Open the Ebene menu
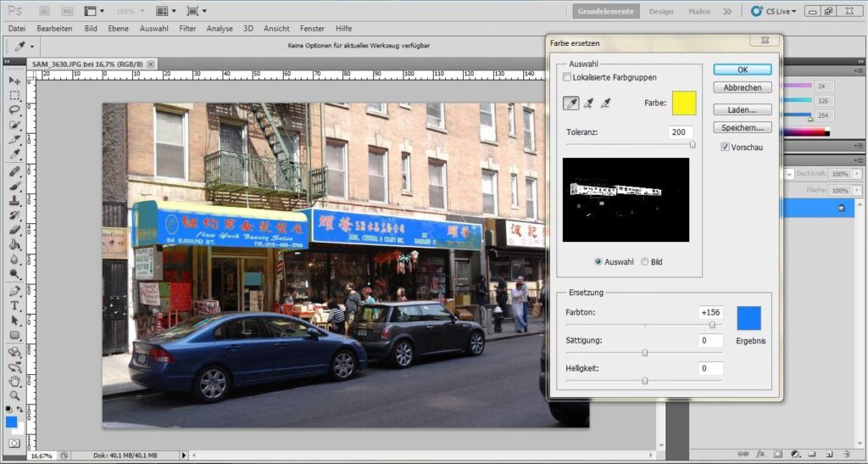Screen dimensions: 868x464 [118, 28]
